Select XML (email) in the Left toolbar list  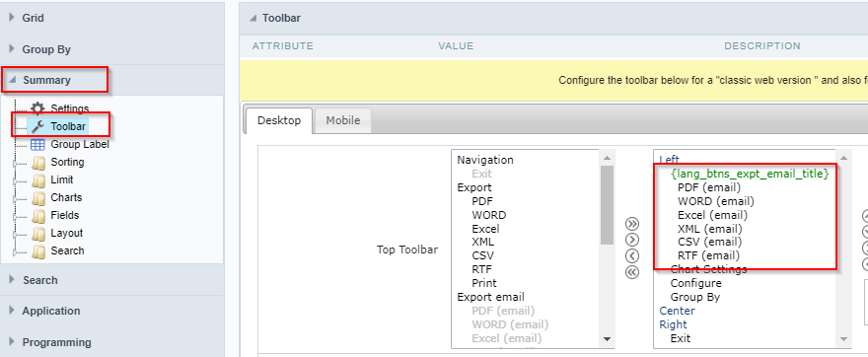[709, 229]
